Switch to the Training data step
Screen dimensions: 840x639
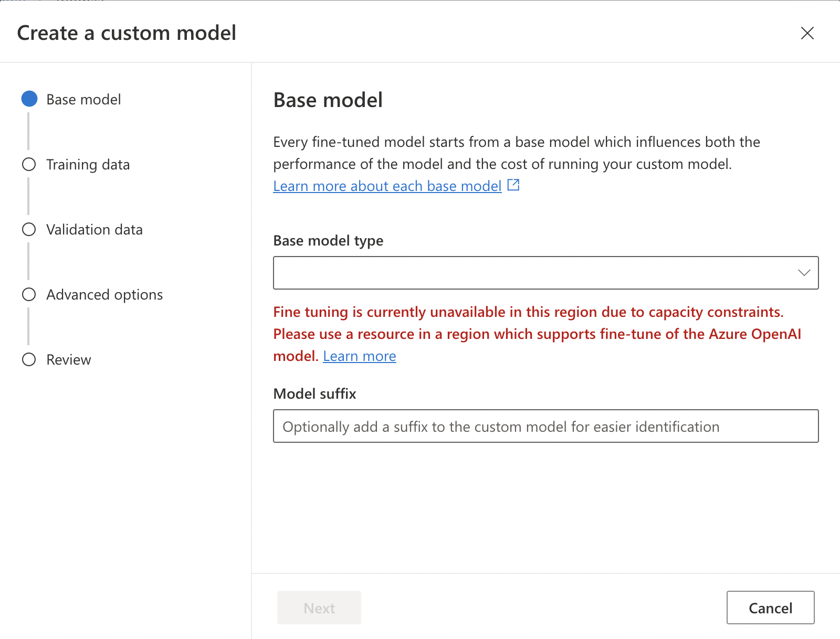[x=88, y=164]
